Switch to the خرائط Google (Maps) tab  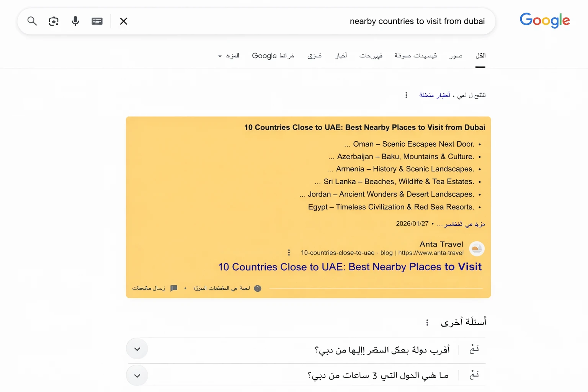pos(273,56)
